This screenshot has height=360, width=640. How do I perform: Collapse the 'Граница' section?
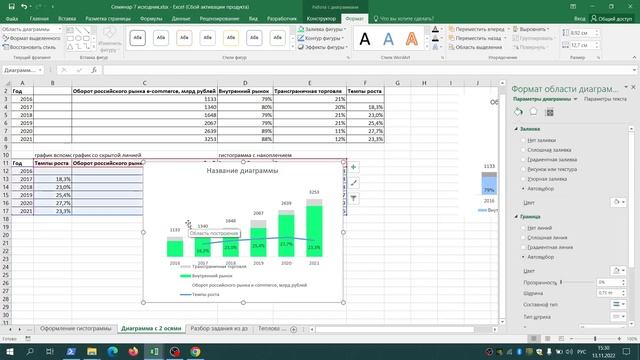tap(516, 216)
